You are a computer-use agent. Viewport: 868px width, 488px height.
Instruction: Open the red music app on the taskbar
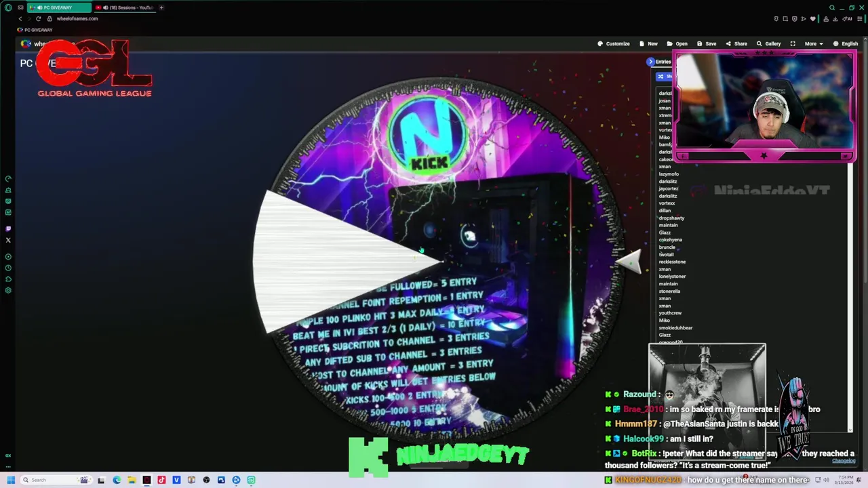[161, 480]
